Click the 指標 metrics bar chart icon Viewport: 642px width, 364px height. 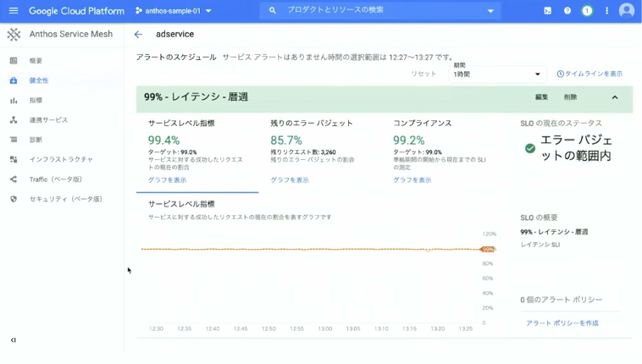click(x=14, y=101)
